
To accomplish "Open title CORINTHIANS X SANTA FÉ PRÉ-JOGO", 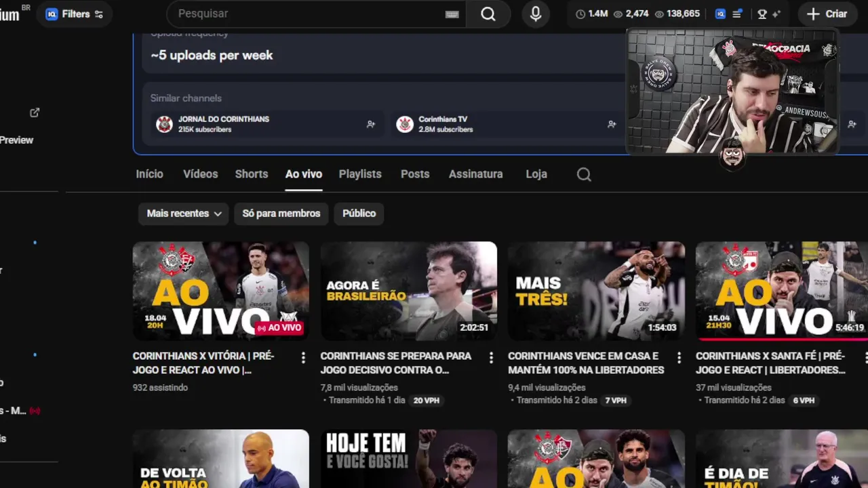I will point(770,363).
